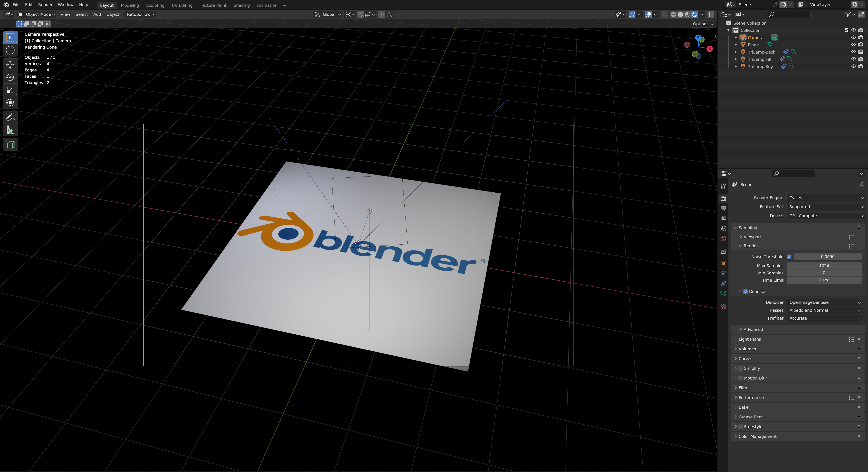Enable the Freestyle checkbox

click(740, 427)
